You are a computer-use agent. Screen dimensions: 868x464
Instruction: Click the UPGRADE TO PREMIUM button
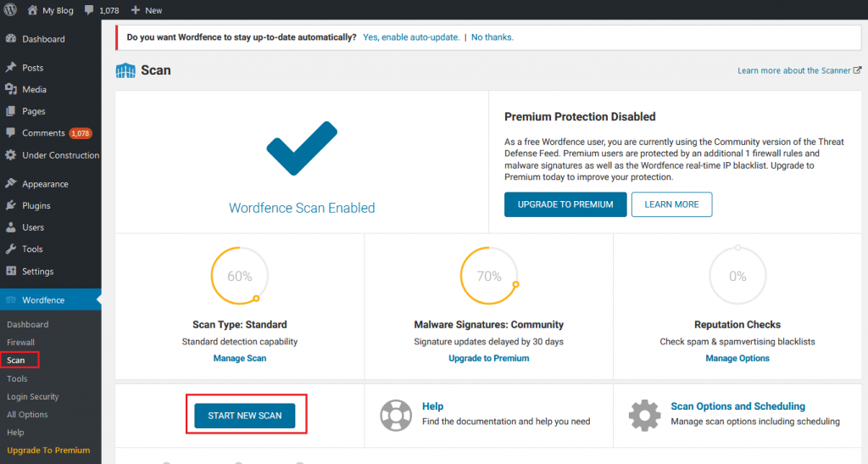coord(565,204)
